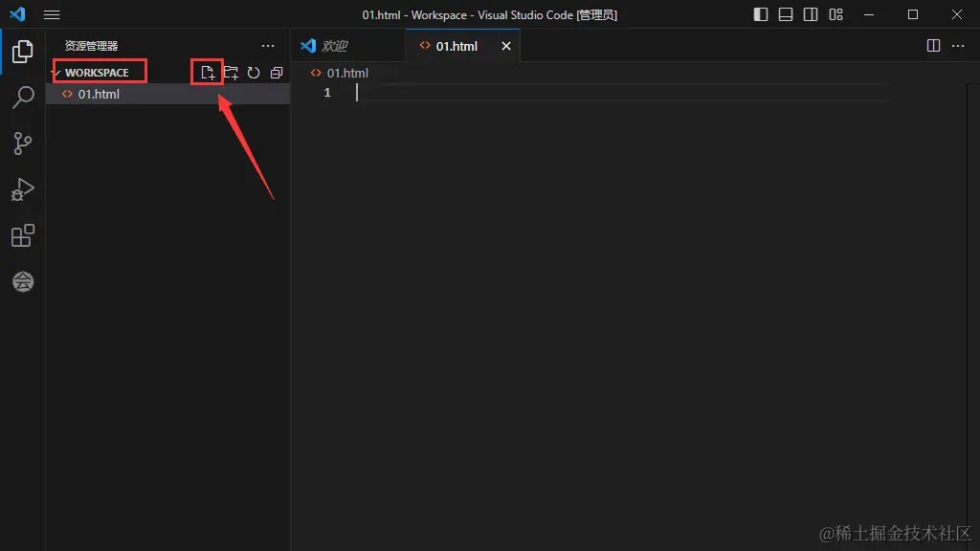Open the hamburger application menu

[x=52, y=14]
